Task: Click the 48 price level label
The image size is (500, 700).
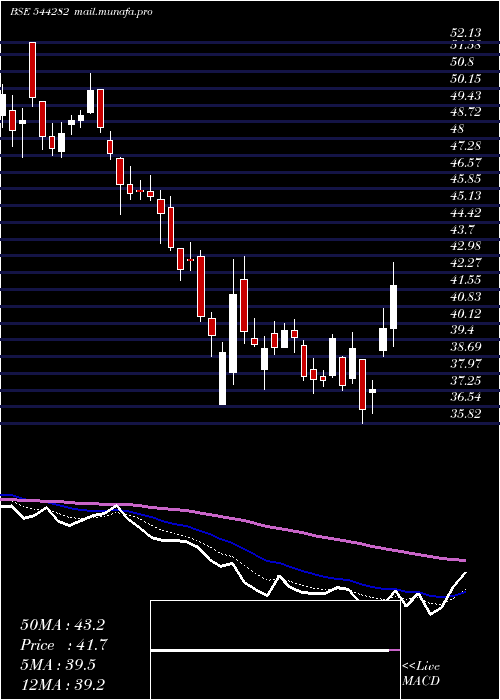Action: coord(458,129)
